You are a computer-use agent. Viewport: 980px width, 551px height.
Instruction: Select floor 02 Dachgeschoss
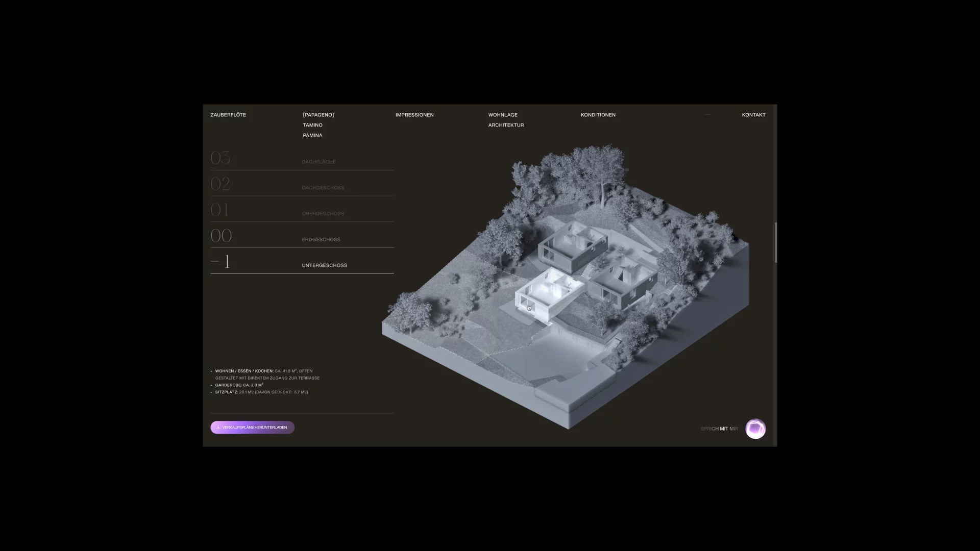tap(302, 184)
